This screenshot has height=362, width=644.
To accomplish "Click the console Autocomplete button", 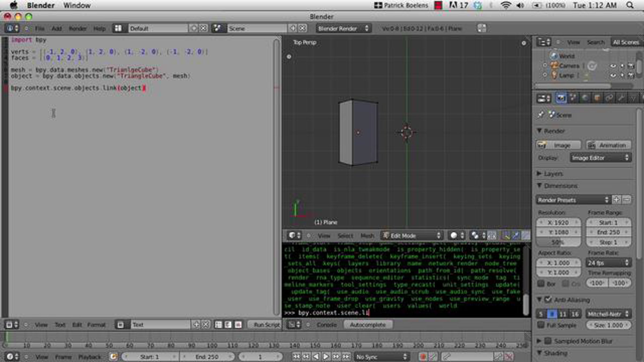I will point(368,325).
